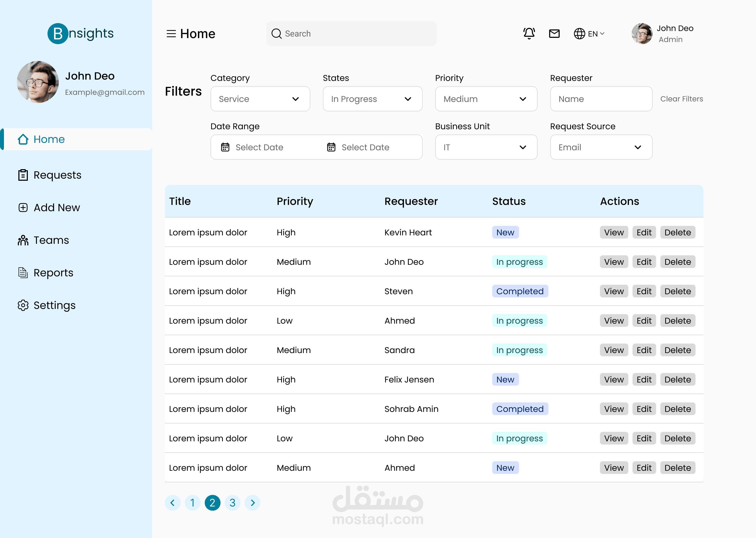Open the Business Unit IT dropdown
Viewport: 756px width, 538px height.
point(486,147)
